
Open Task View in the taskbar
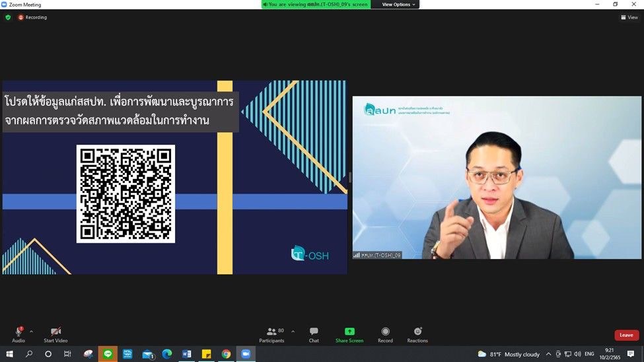[68, 354]
